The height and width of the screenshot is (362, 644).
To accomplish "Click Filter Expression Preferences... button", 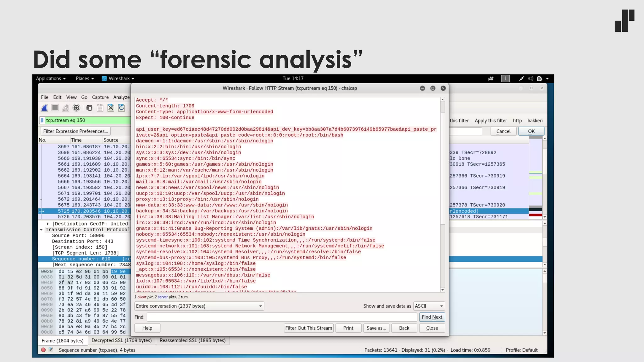I will [x=75, y=131].
